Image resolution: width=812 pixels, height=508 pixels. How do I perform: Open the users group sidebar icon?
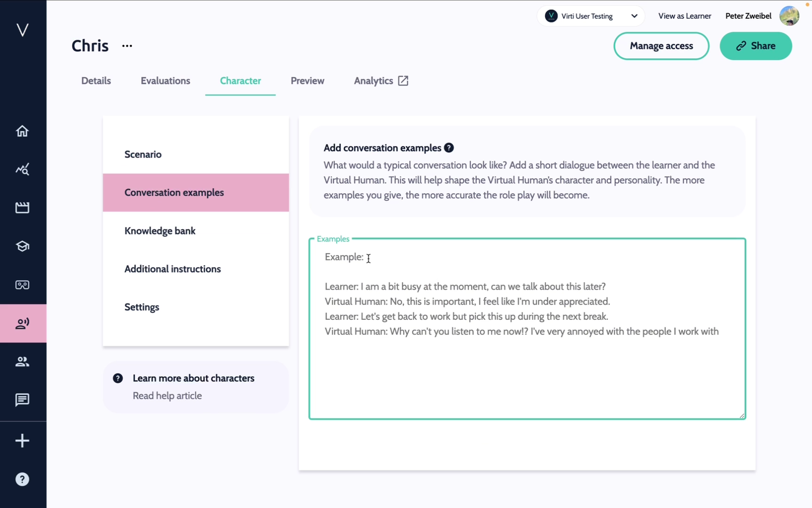tap(22, 362)
